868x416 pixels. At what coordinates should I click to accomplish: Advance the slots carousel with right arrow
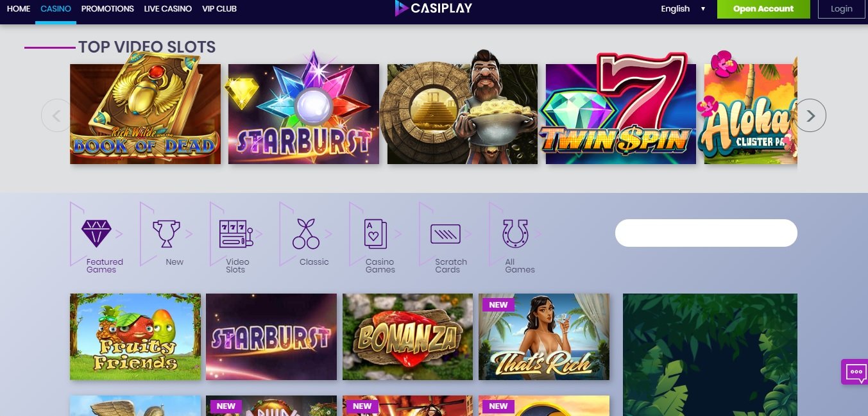pyautogui.click(x=811, y=115)
